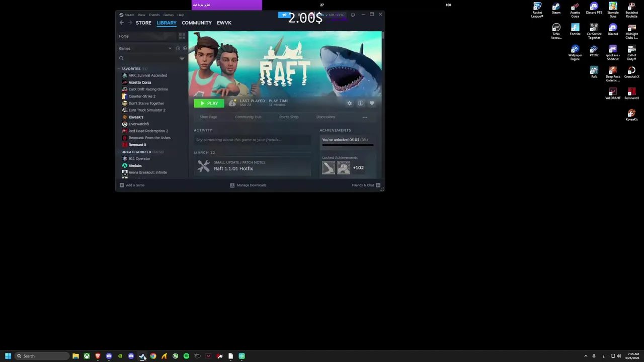The width and height of the screenshot is (644, 362).
Task: Show the +102 more locked achievements
Action: (x=358, y=168)
